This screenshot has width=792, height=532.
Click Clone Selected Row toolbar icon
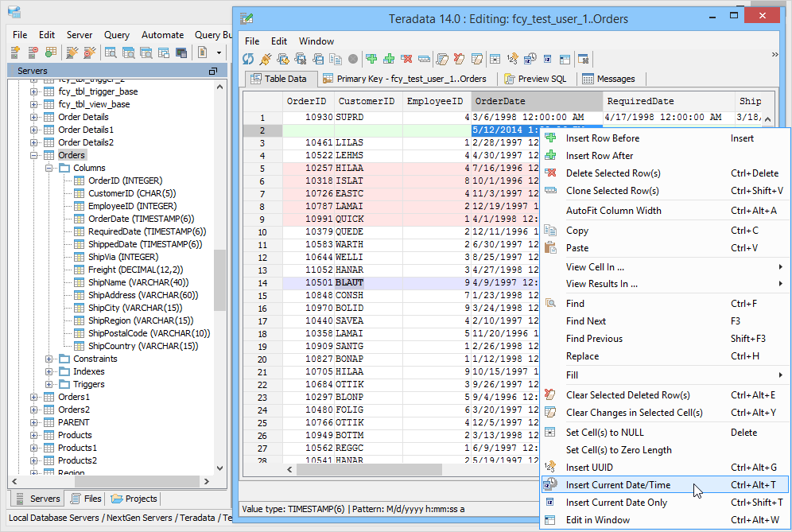coord(425,59)
